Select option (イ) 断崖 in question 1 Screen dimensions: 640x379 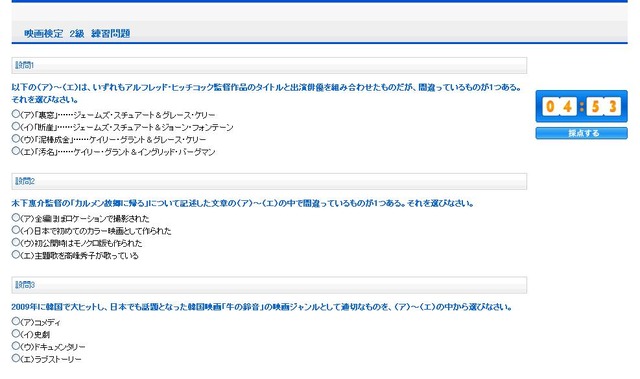[x=16, y=126]
